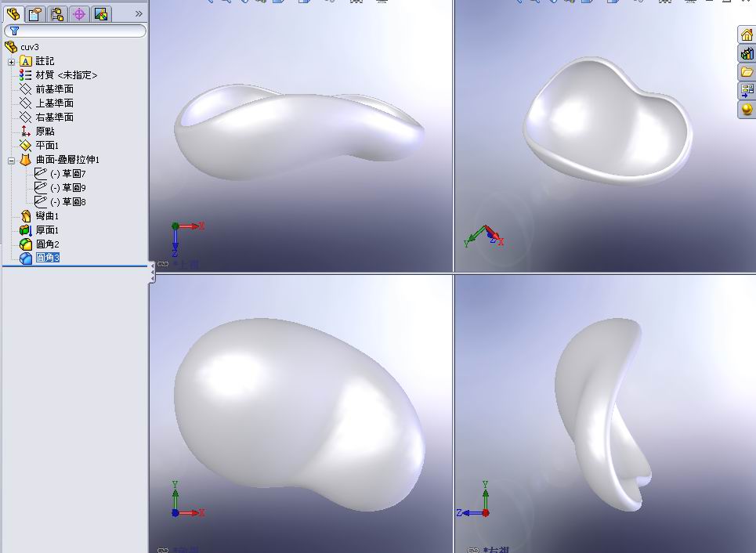Open the File Explorer folder task pane
This screenshot has height=553, width=756.
tap(747, 72)
